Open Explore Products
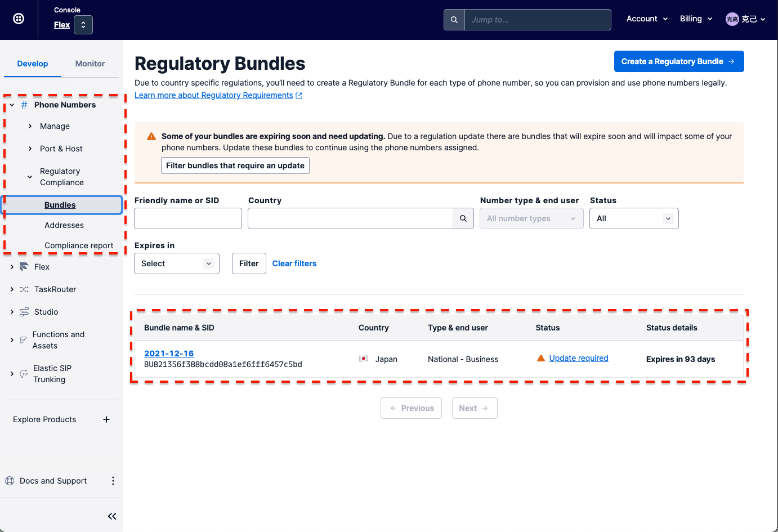Viewport: 778px width, 532px height. coord(44,419)
